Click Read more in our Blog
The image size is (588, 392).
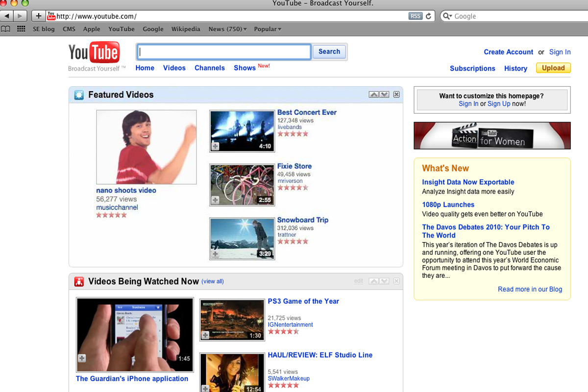coord(530,289)
